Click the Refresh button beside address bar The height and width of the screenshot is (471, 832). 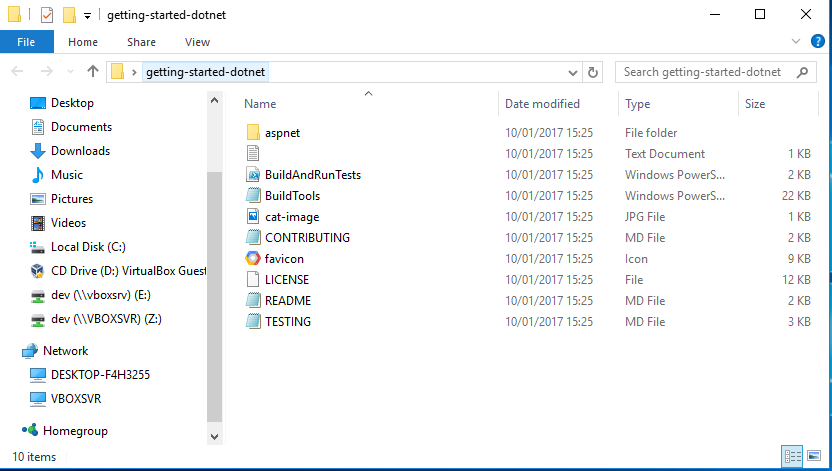pyautogui.click(x=592, y=72)
